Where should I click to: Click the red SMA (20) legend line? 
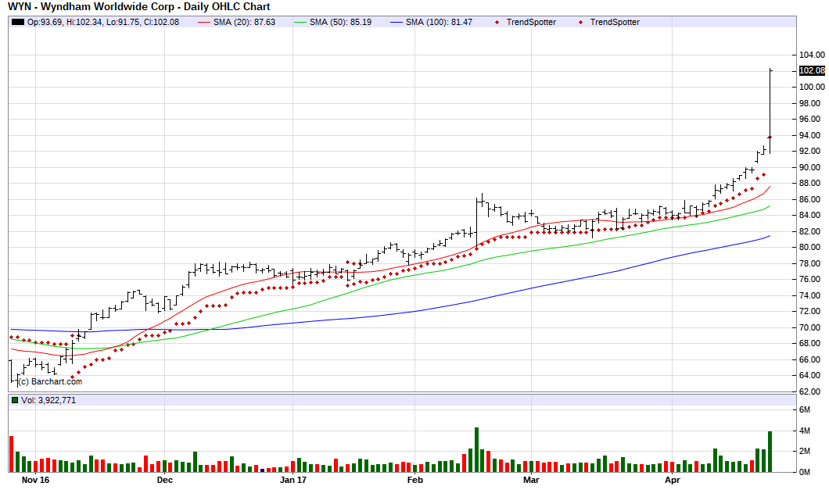coord(204,22)
